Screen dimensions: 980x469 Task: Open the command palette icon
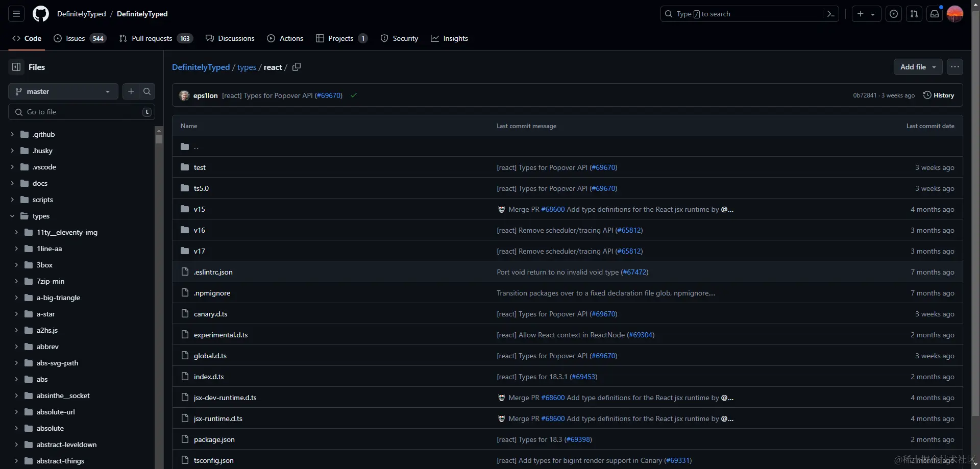point(830,14)
